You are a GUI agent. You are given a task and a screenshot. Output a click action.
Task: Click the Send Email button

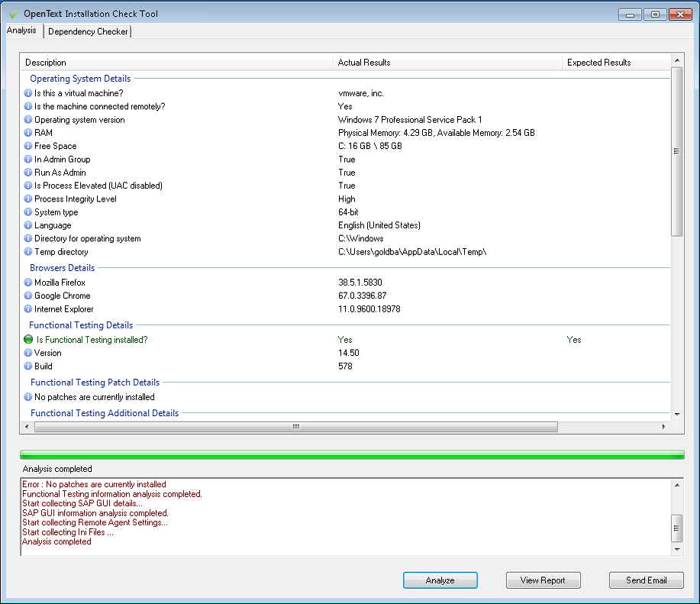[646, 580]
